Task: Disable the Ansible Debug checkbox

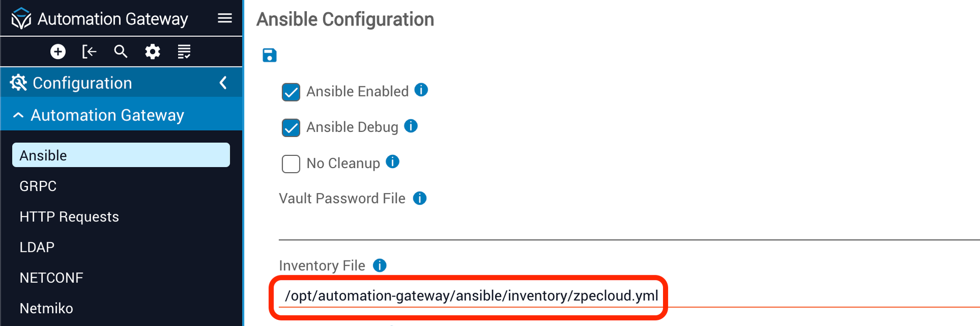Action: (x=291, y=128)
